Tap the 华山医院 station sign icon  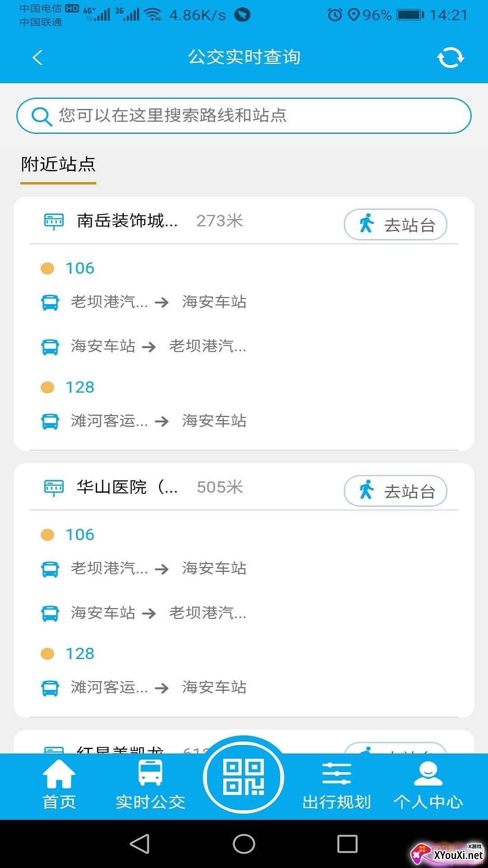coord(54,487)
